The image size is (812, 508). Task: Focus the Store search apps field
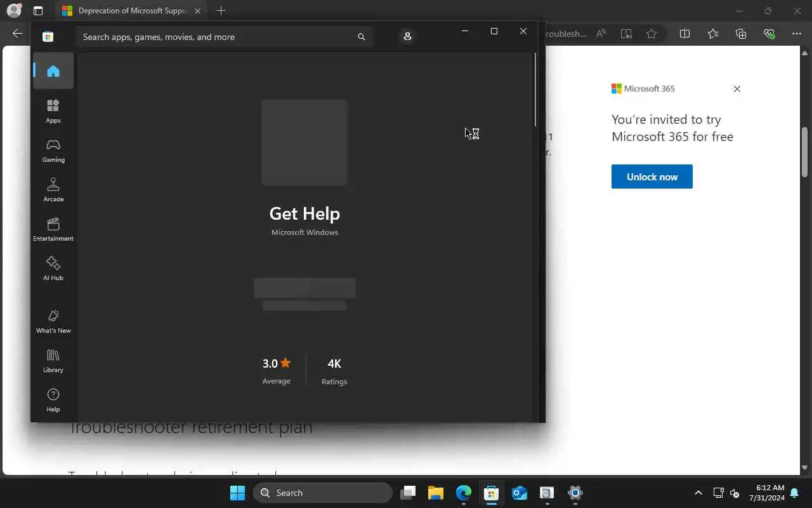tap(224, 37)
